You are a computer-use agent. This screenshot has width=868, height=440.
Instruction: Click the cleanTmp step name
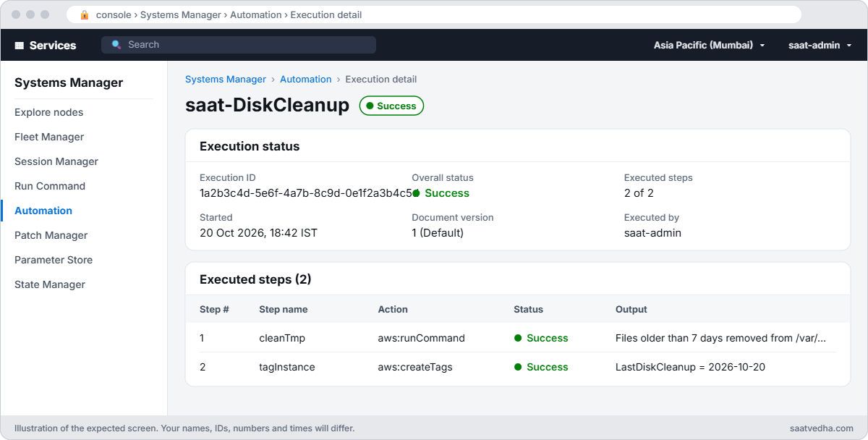[282, 338]
